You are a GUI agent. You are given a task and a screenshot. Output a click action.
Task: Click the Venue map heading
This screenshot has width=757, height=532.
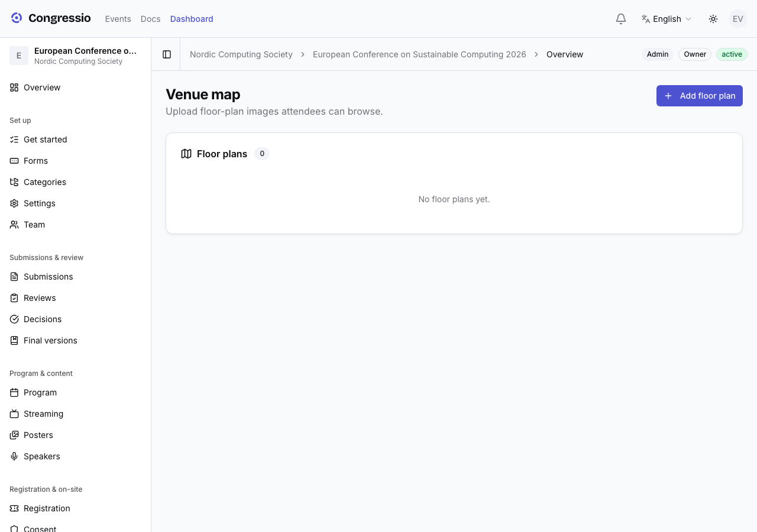[x=203, y=95]
